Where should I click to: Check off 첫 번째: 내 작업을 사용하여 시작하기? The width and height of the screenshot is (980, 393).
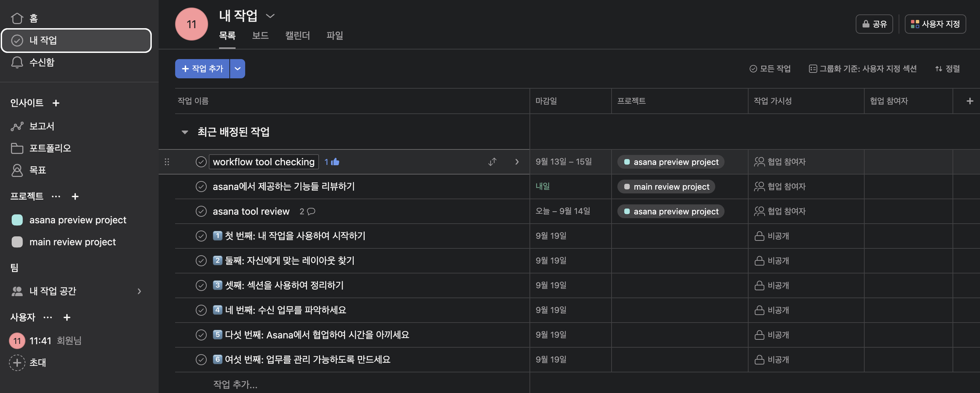pos(201,236)
